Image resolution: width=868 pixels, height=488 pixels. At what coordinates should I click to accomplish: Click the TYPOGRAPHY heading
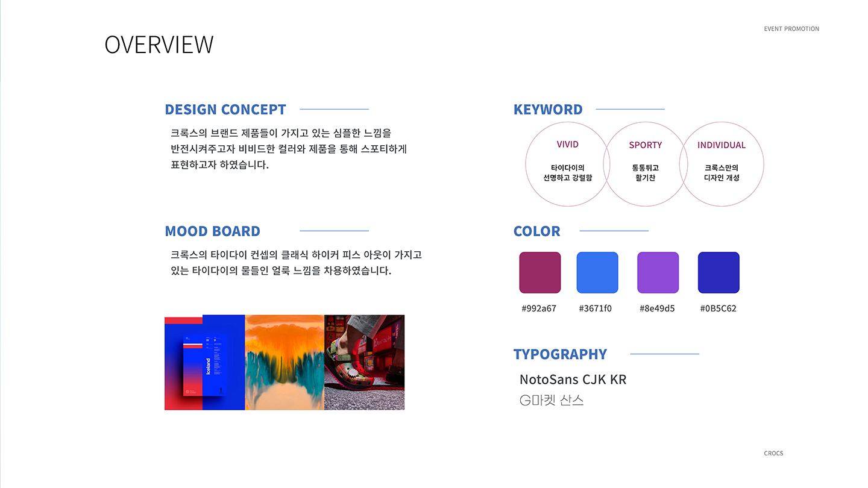[x=560, y=354]
